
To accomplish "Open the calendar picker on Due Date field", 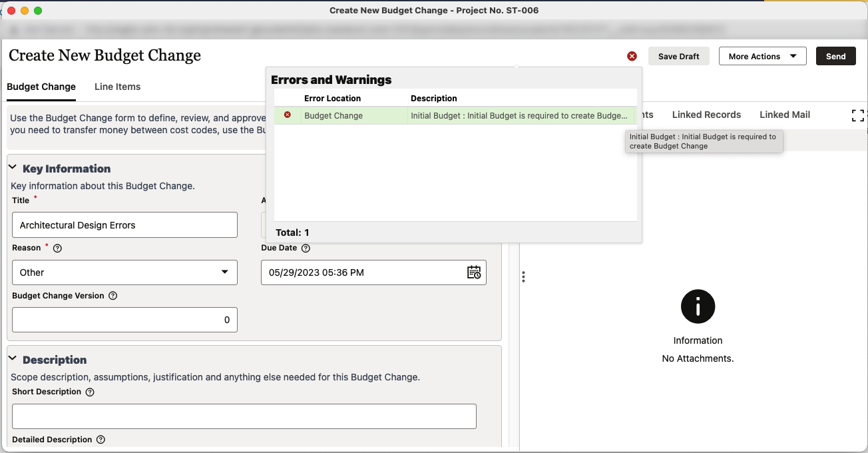I will [x=474, y=272].
